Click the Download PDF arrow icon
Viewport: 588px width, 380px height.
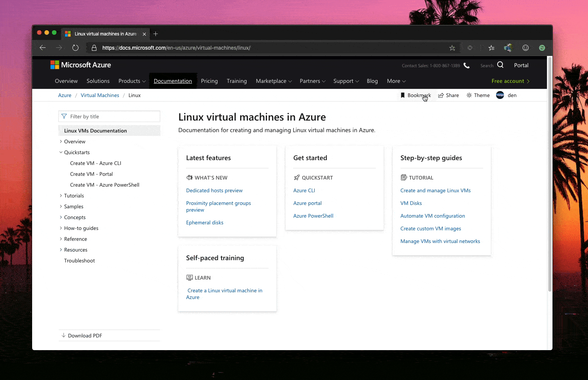click(x=64, y=335)
